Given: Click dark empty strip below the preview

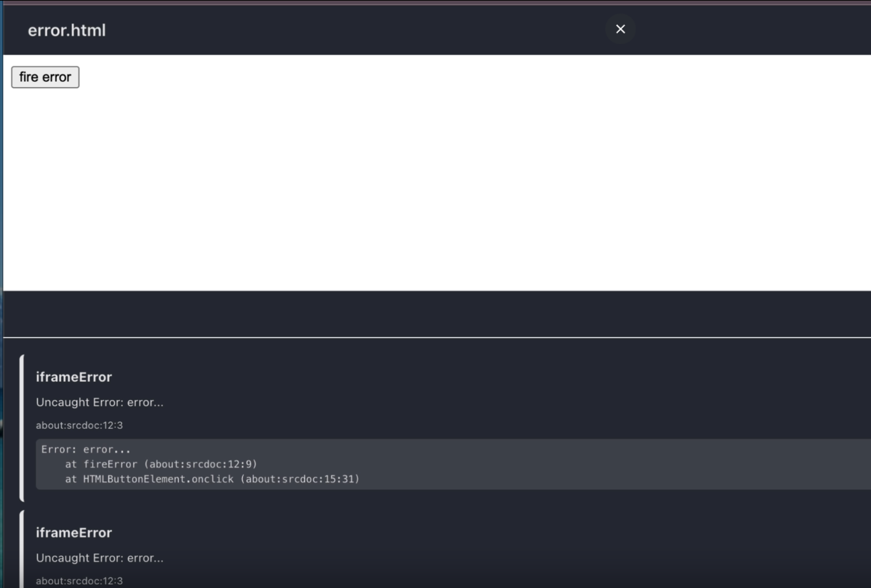Looking at the screenshot, I should point(437,313).
